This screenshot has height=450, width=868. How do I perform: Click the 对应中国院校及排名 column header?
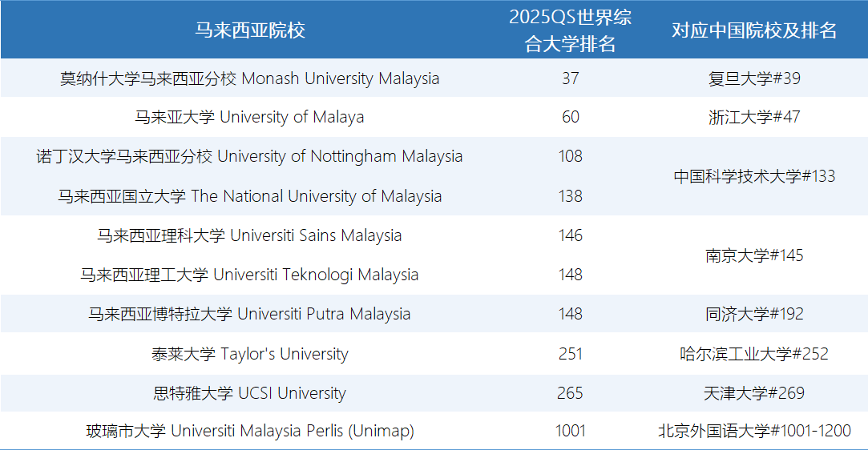click(x=753, y=30)
